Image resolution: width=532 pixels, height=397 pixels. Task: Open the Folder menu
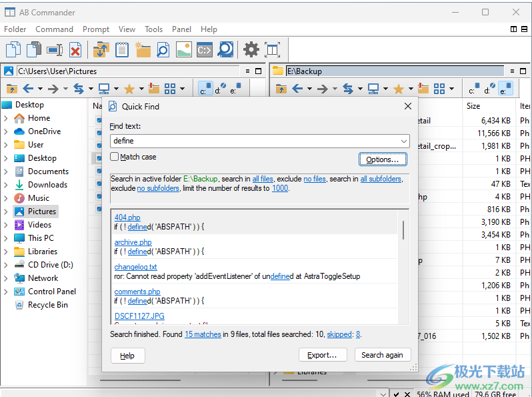tap(15, 29)
